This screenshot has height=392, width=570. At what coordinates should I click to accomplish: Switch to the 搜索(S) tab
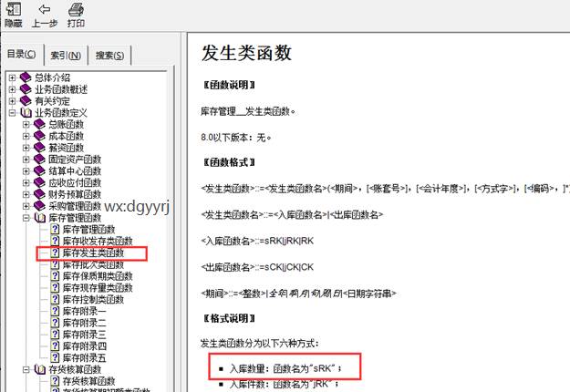coord(109,56)
